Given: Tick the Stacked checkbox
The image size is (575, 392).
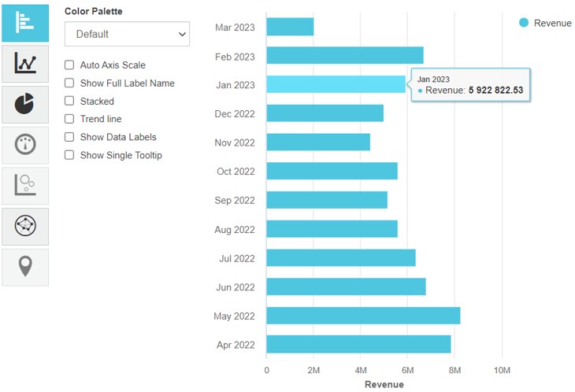Looking at the screenshot, I should (69, 102).
